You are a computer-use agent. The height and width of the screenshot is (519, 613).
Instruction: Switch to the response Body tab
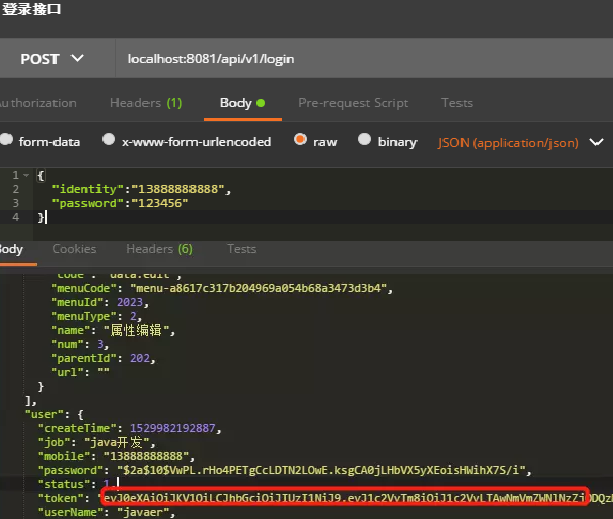point(11,249)
